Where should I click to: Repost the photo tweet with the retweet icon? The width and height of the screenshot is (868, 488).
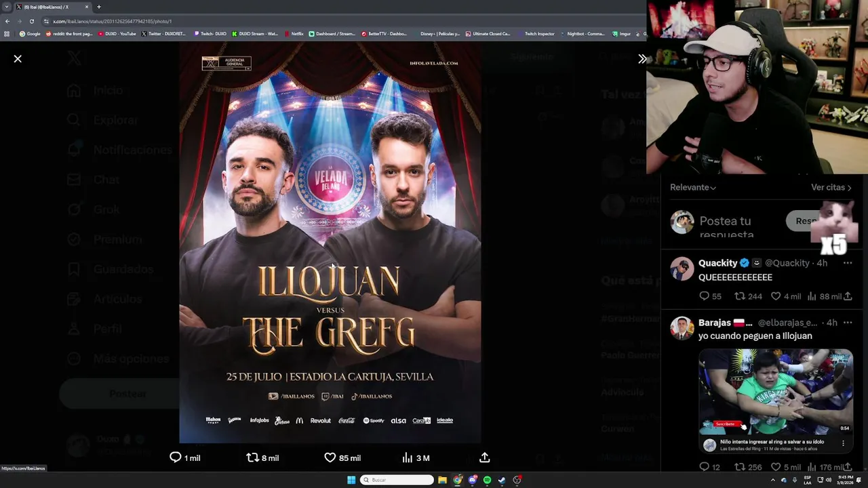pyautogui.click(x=252, y=457)
